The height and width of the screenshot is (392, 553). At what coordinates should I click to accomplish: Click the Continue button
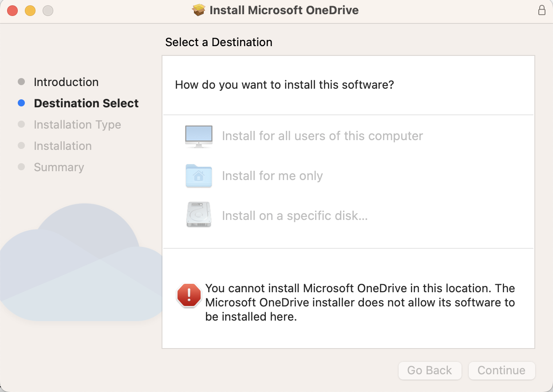coord(502,370)
